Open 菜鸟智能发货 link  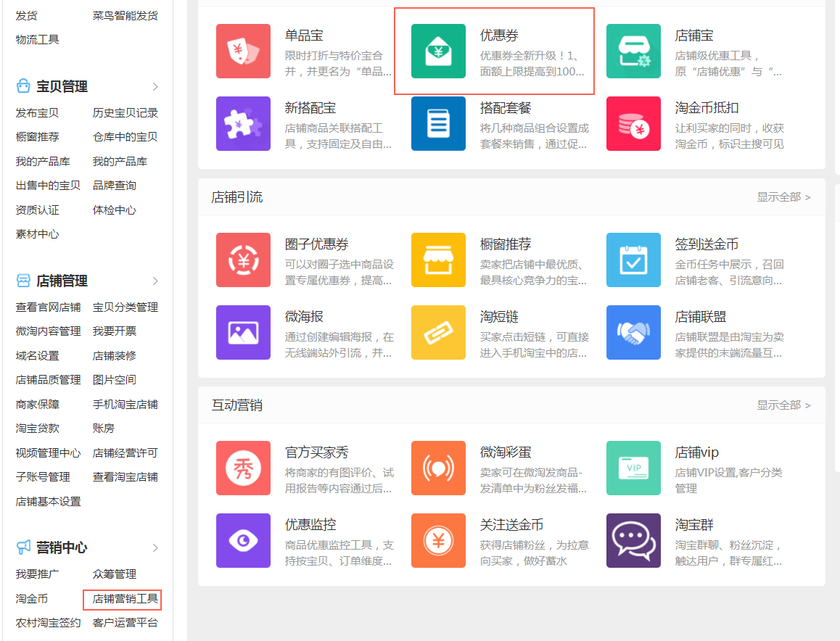pos(125,15)
